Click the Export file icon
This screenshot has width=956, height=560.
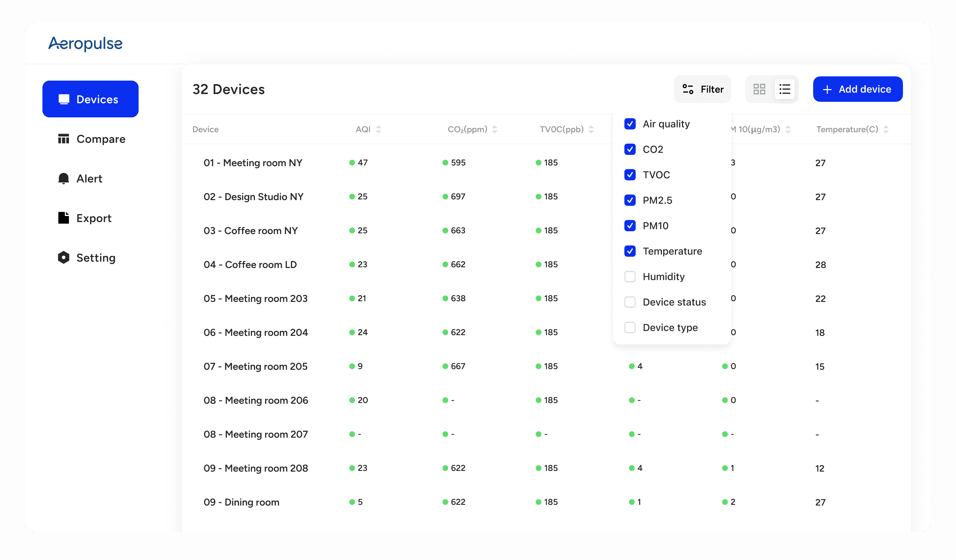pyautogui.click(x=63, y=218)
